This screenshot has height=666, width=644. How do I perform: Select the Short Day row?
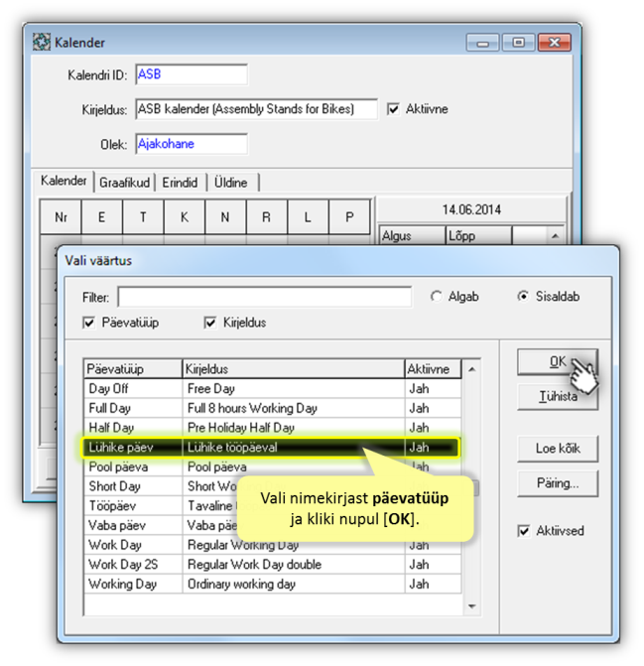tap(273, 486)
